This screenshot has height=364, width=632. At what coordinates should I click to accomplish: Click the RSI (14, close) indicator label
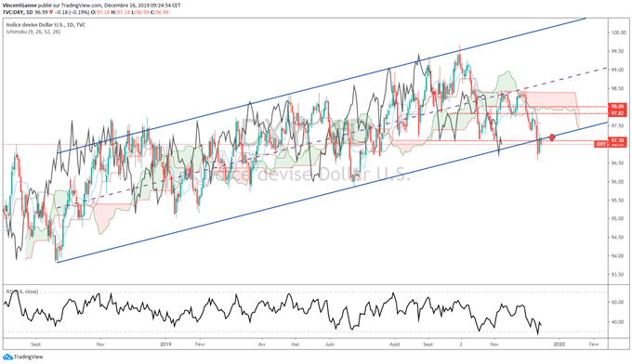21,292
